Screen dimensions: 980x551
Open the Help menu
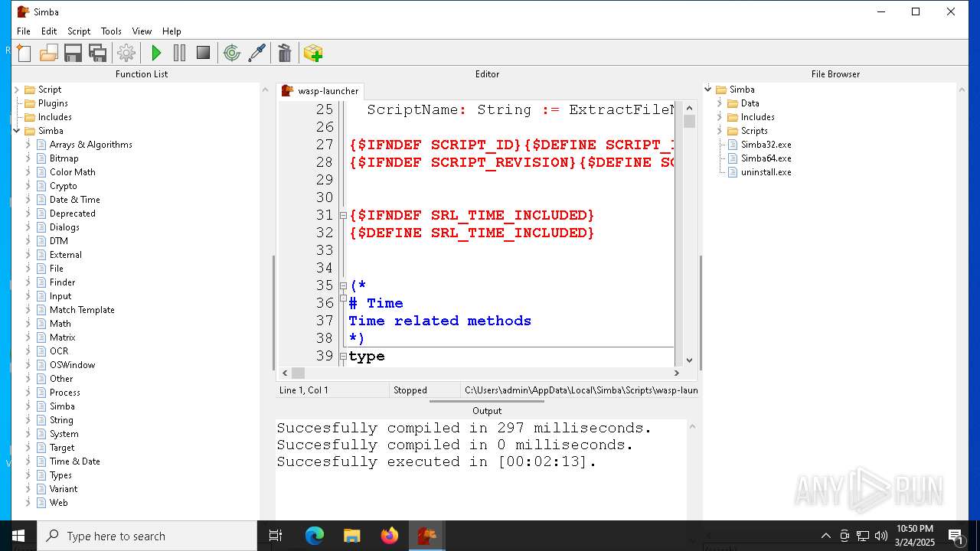pos(171,31)
